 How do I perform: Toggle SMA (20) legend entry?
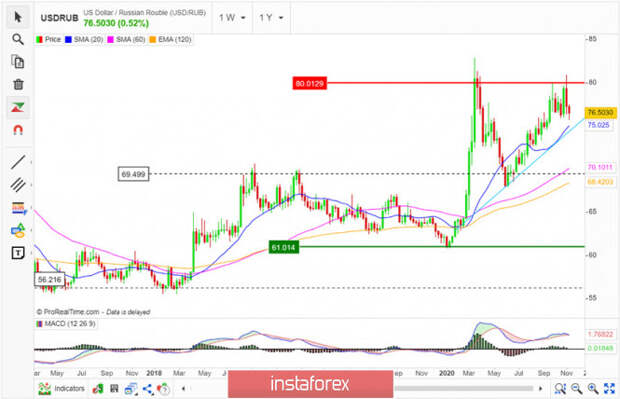click(84, 40)
